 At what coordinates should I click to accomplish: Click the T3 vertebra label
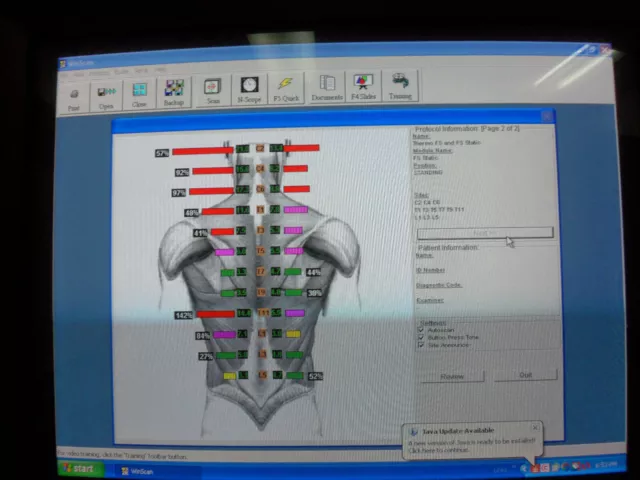click(x=260, y=230)
